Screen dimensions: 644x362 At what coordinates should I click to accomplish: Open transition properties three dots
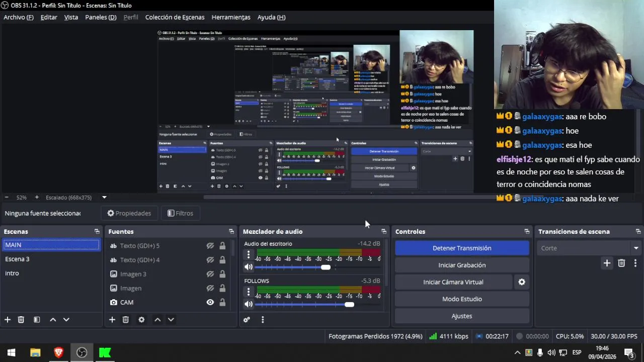[x=635, y=263]
